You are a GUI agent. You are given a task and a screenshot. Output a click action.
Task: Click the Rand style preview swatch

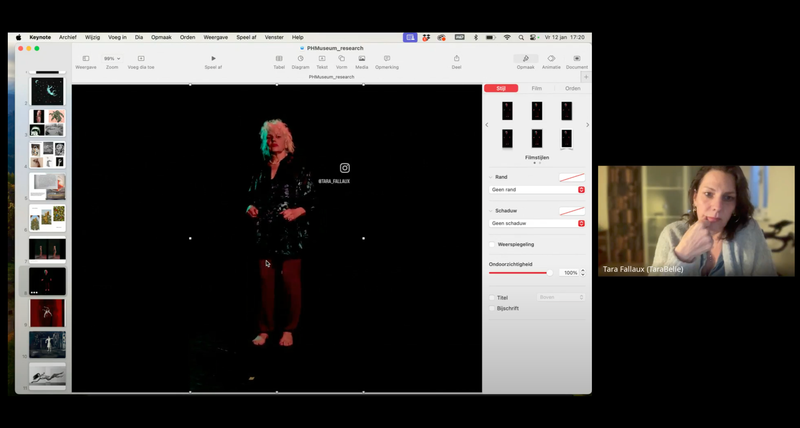tap(572, 177)
